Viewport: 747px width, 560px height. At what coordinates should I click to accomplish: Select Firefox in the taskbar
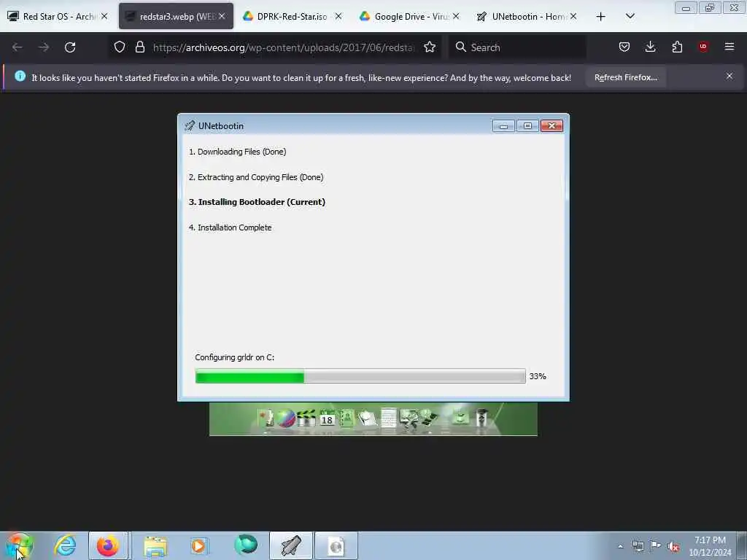[x=108, y=545]
